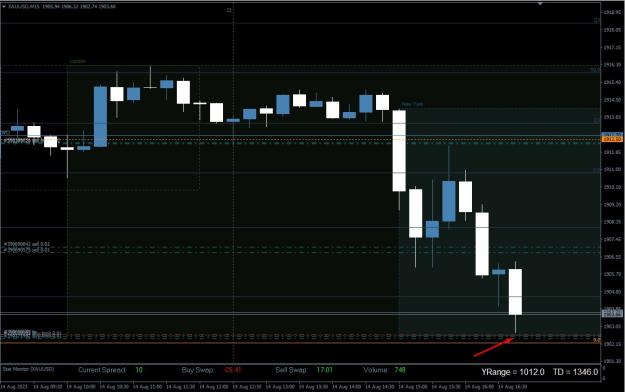Click the spread value 10
This screenshot has width=625, height=392.
[139, 370]
